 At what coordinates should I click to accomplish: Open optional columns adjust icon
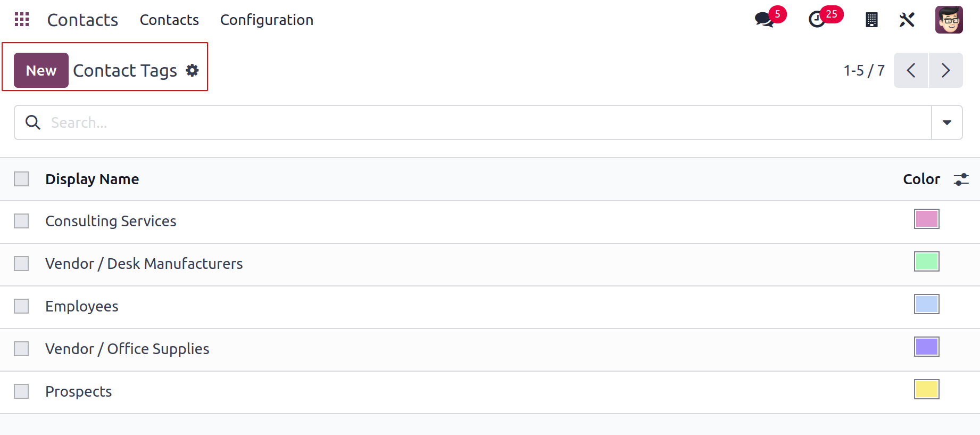point(961,179)
